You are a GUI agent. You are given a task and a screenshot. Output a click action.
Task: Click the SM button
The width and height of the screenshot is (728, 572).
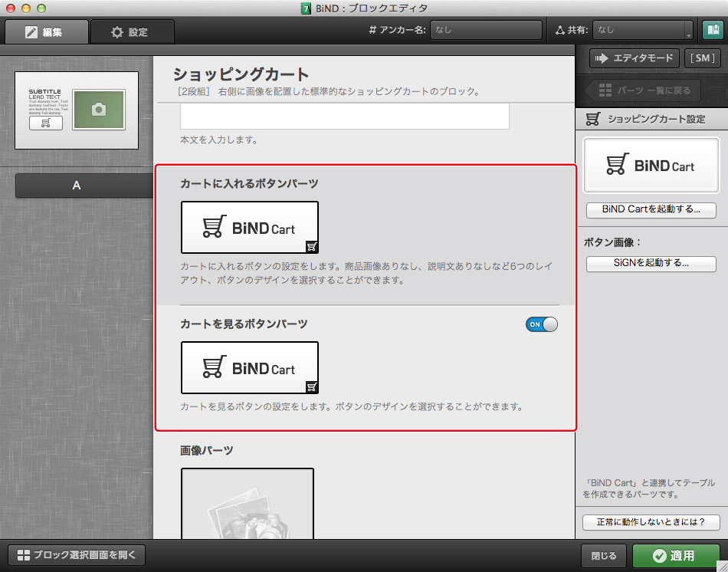coord(703,58)
